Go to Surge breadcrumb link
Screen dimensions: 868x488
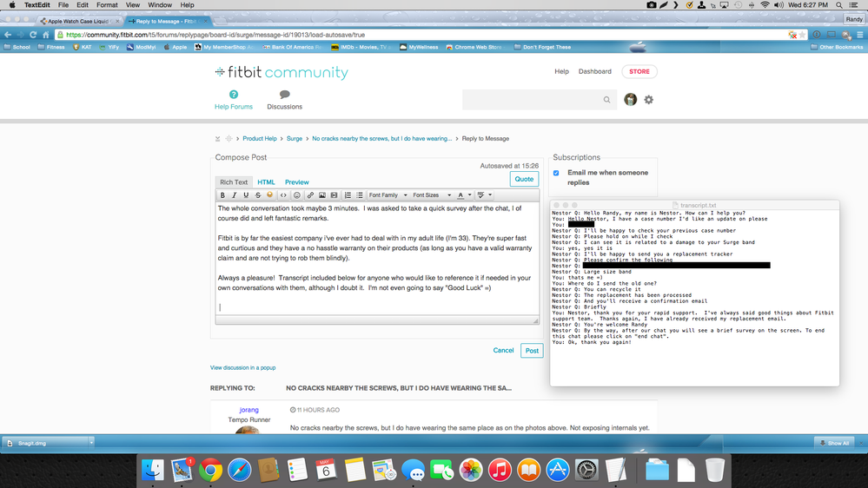(295, 139)
